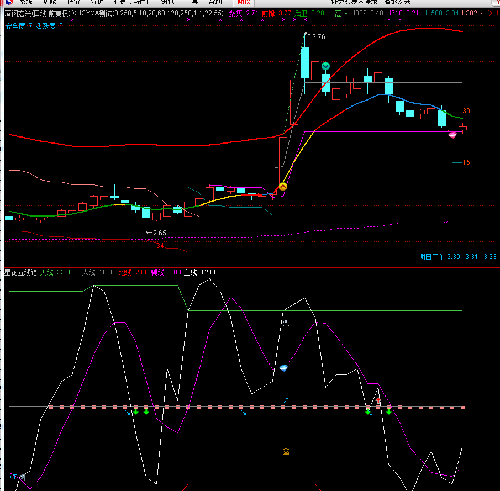Image resolution: width=500 pixels, height=491 pixels.
Task: Click the blue diamond marker in the indicator panel
Action: tap(284, 368)
